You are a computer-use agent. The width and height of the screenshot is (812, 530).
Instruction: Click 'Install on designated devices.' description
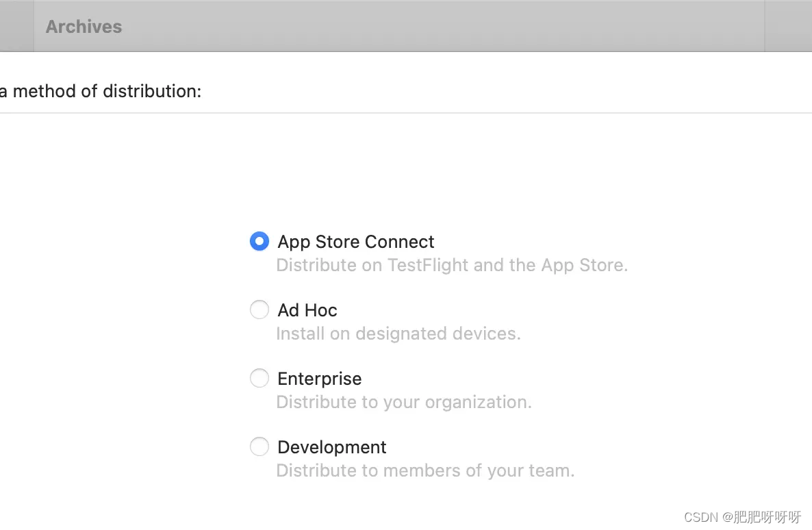[x=398, y=333]
